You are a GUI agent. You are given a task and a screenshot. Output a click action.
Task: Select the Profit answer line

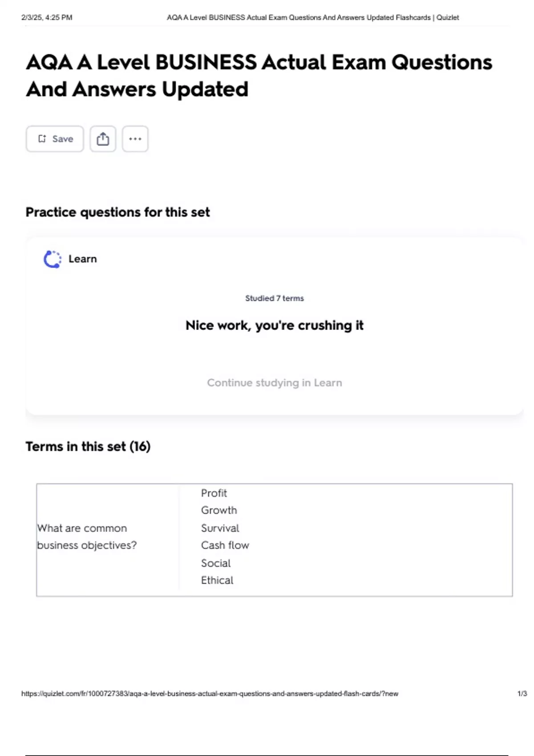[214, 493]
